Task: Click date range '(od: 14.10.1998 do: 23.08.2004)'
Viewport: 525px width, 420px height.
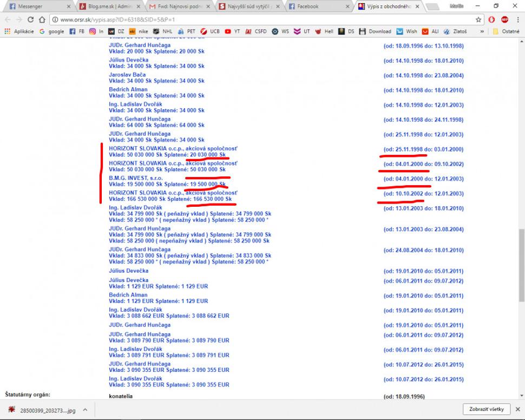Action: pos(424,75)
